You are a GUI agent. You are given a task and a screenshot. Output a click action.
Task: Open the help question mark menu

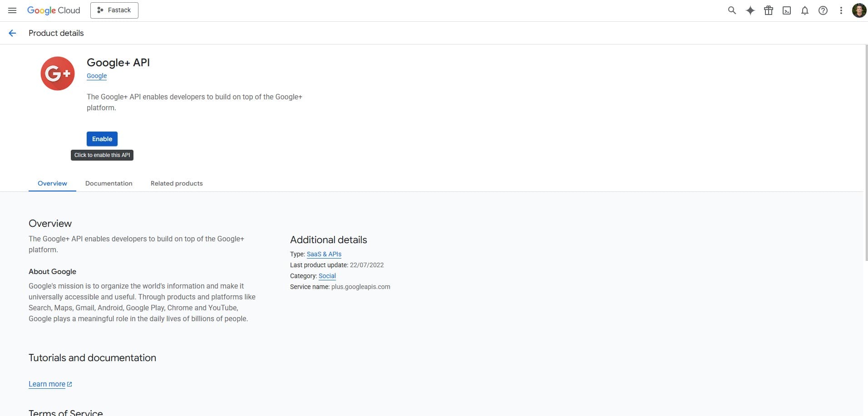point(823,10)
